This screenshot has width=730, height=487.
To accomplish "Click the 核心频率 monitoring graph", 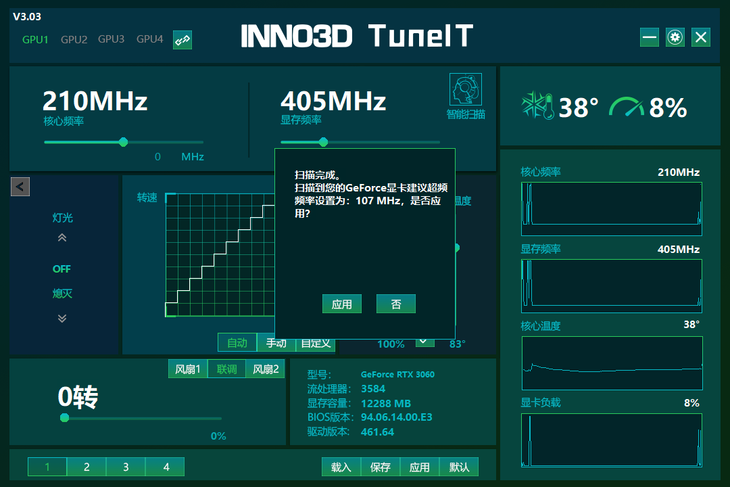I will (x=612, y=209).
